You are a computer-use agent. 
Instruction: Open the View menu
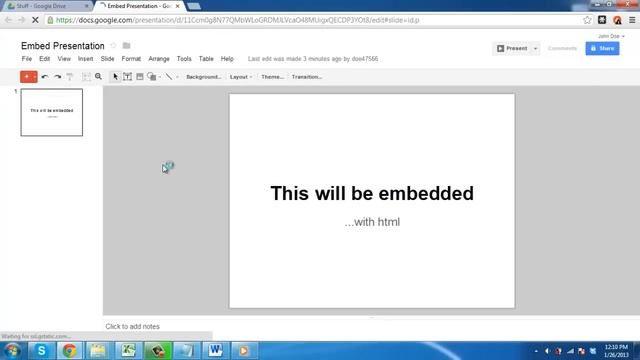coord(64,59)
